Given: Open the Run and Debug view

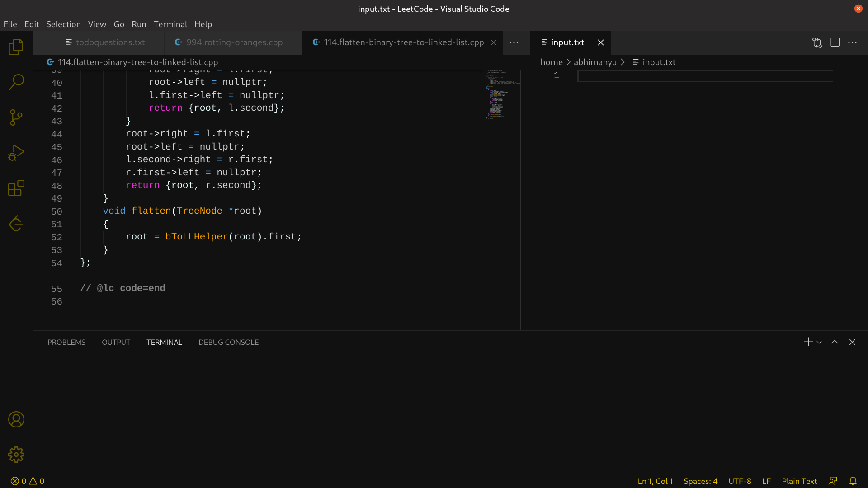Looking at the screenshot, I should click(x=16, y=153).
